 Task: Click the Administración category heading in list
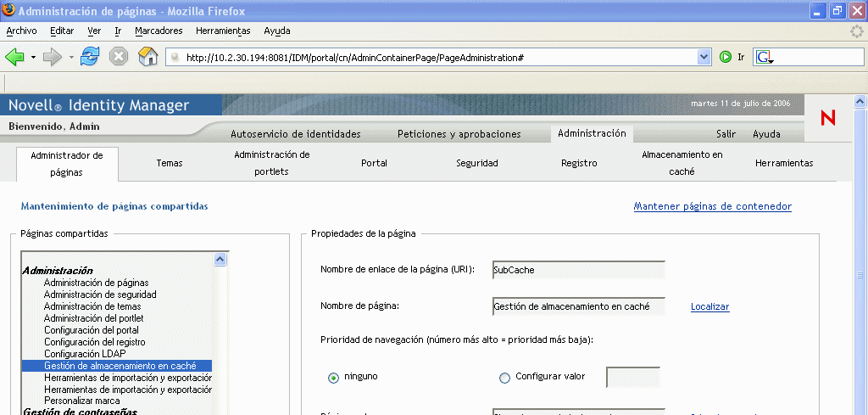(x=58, y=271)
